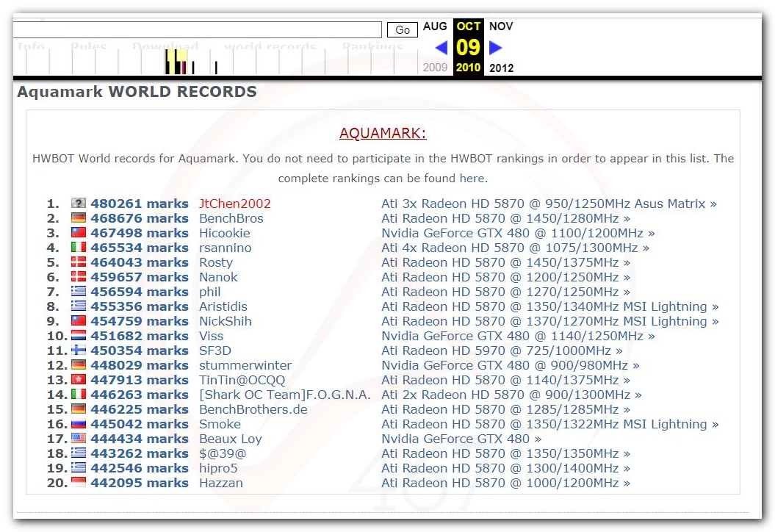Open the AQUAMARK heading link
775x532 pixels.
coord(383,133)
